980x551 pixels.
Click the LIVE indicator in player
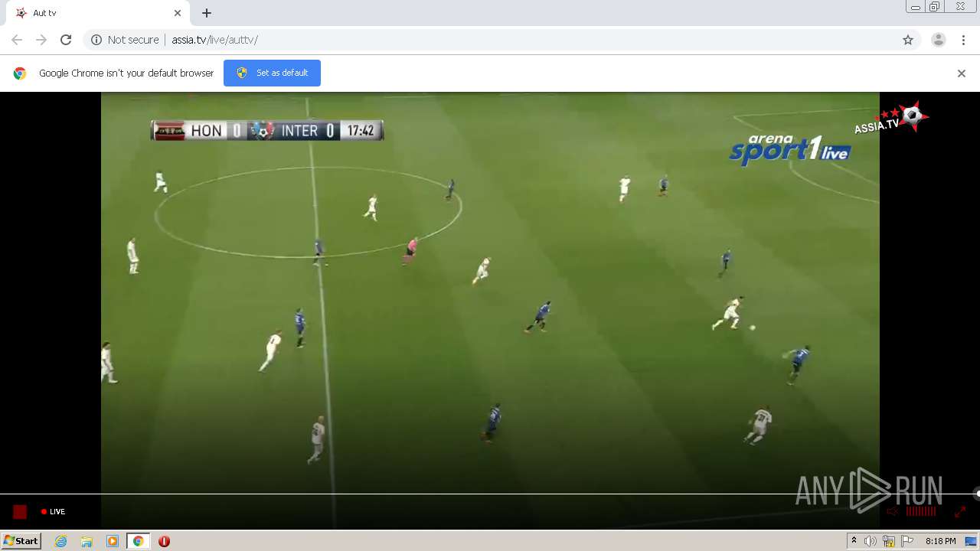pos(54,512)
